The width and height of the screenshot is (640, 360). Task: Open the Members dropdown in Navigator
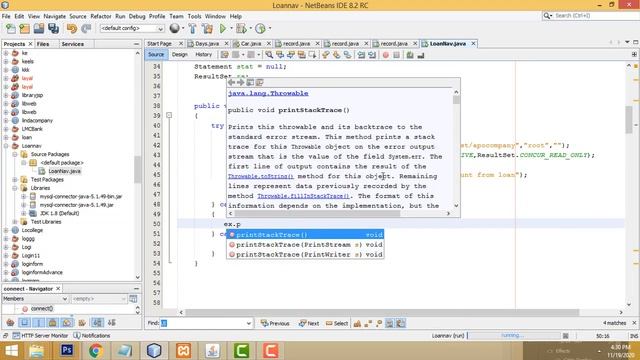coord(35,299)
